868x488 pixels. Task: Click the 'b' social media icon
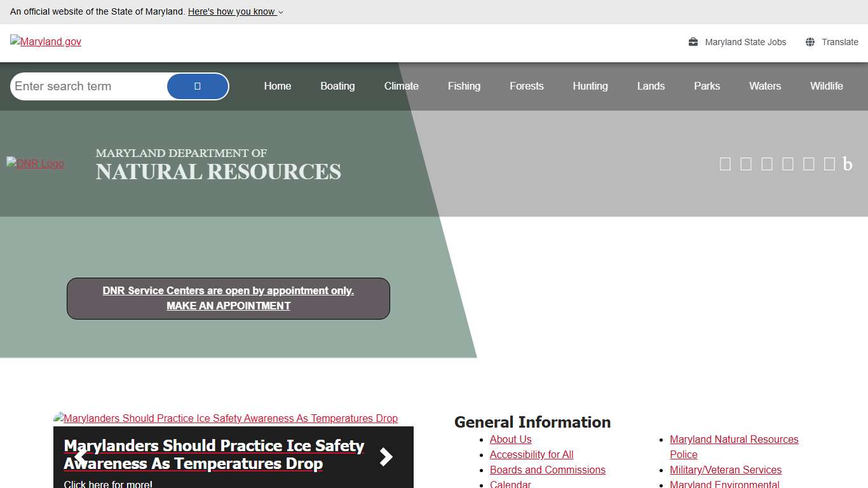pyautogui.click(x=847, y=164)
